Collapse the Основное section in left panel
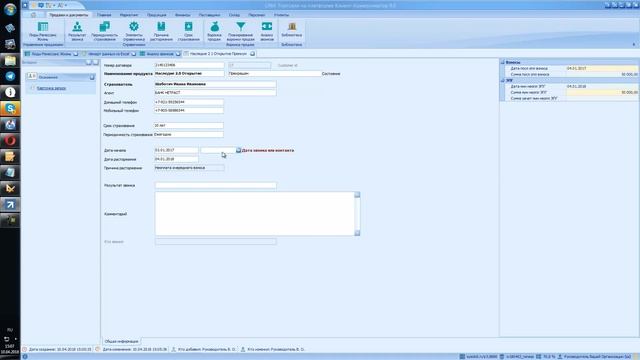The image size is (640, 360). 92,77
